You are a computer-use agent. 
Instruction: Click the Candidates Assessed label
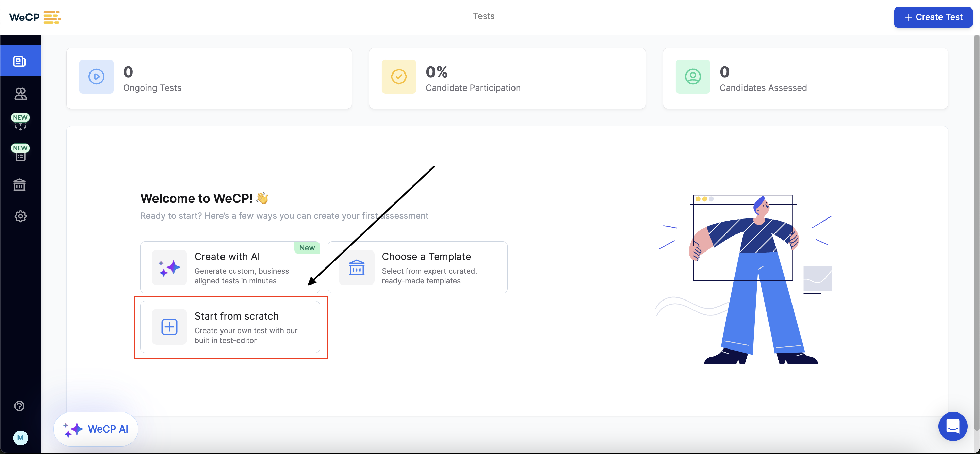coord(763,88)
